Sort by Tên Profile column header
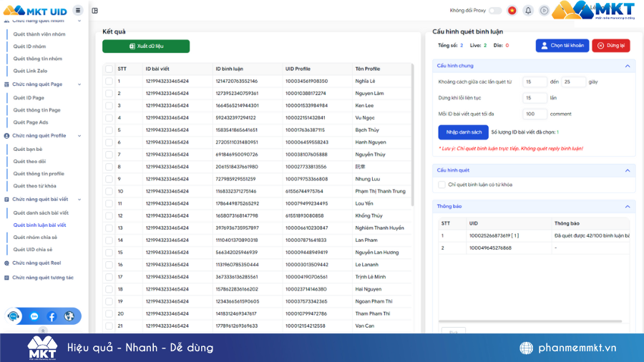Viewport: 644px width, 362px height. [x=368, y=69]
